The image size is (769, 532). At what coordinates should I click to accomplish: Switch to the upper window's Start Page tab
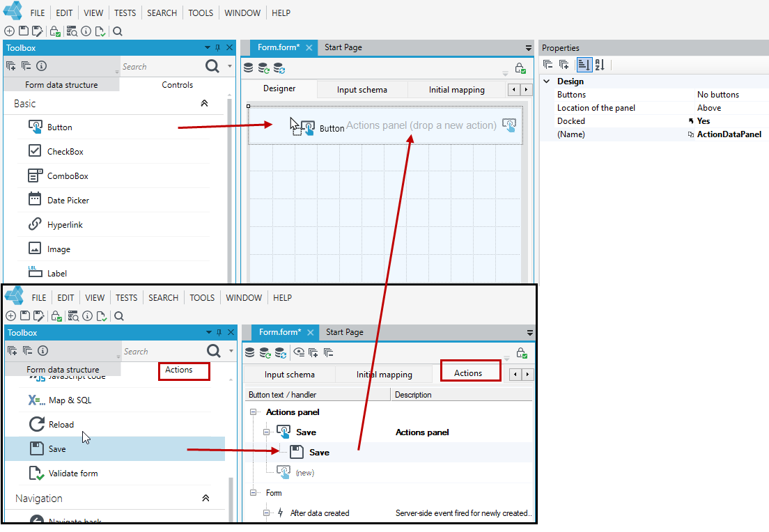(343, 47)
